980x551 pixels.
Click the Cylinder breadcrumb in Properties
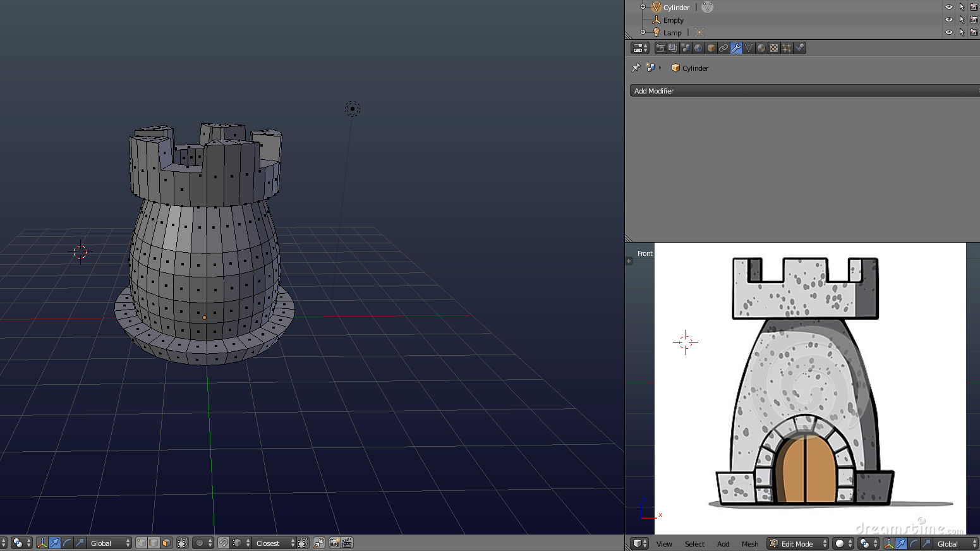click(x=694, y=68)
